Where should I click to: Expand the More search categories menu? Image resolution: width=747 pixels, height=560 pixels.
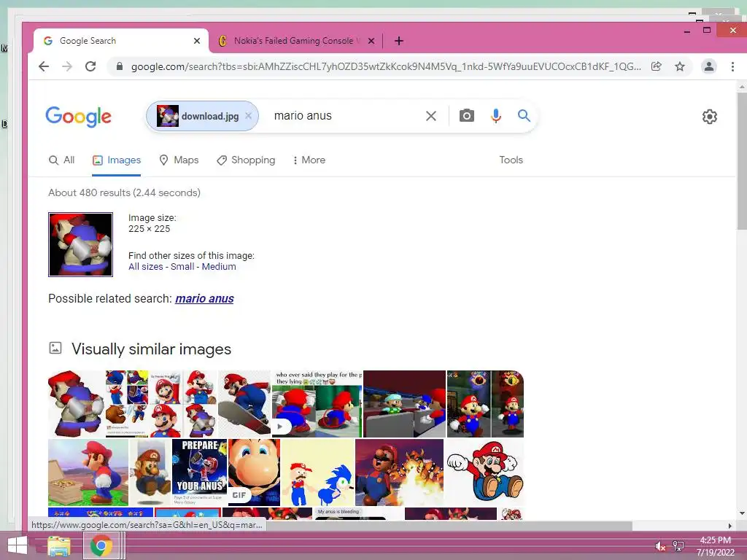[309, 160]
